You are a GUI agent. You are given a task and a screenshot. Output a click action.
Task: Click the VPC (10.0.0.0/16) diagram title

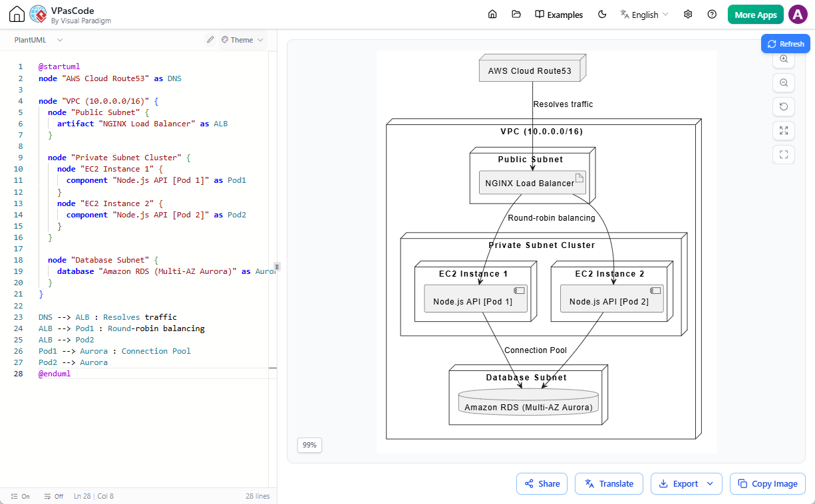(542, 132)
